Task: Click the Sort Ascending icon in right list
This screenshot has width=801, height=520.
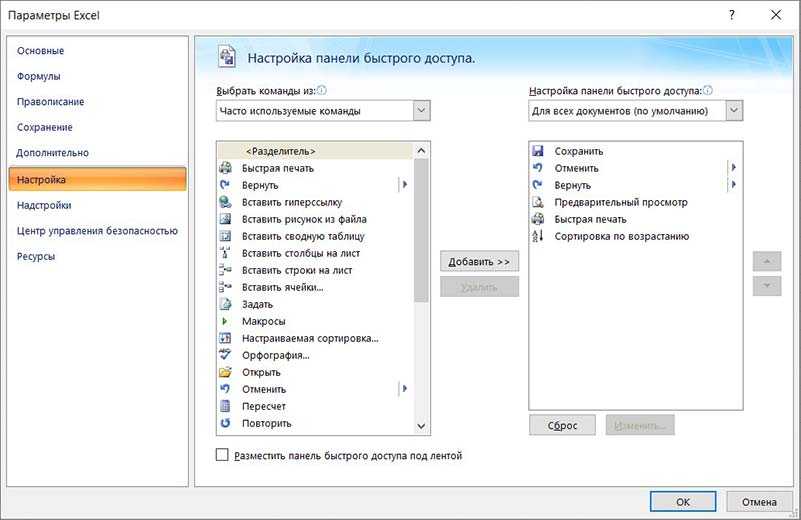Action: point(537,236)
